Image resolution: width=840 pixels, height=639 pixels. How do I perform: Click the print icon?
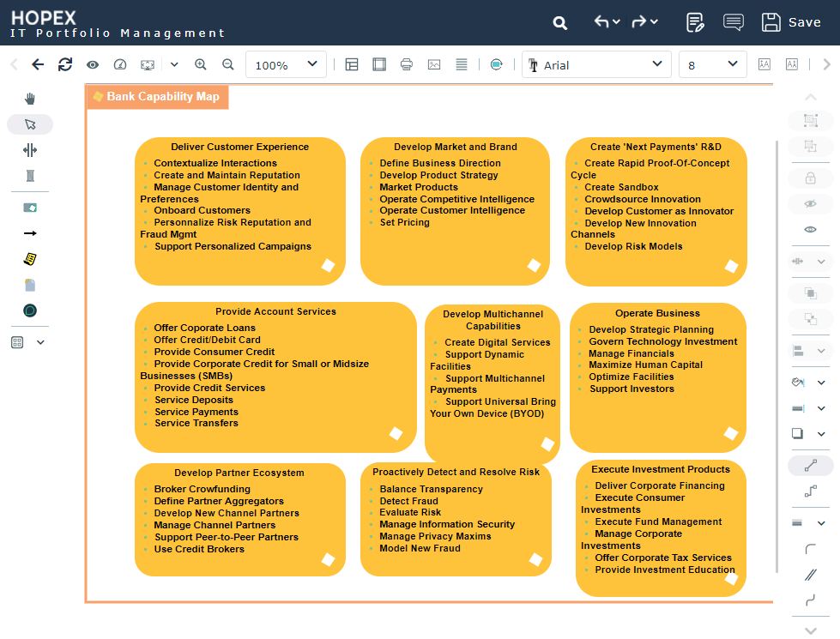[x=407, y=64]
